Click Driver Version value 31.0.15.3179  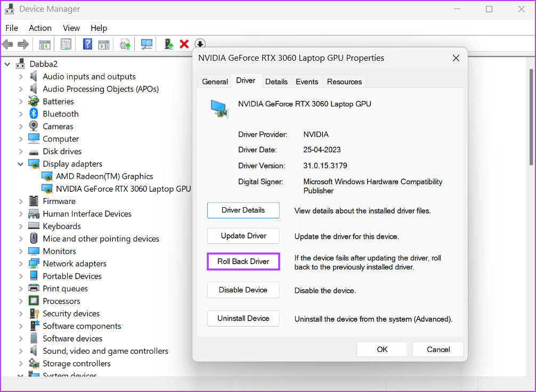coord(325,166)
